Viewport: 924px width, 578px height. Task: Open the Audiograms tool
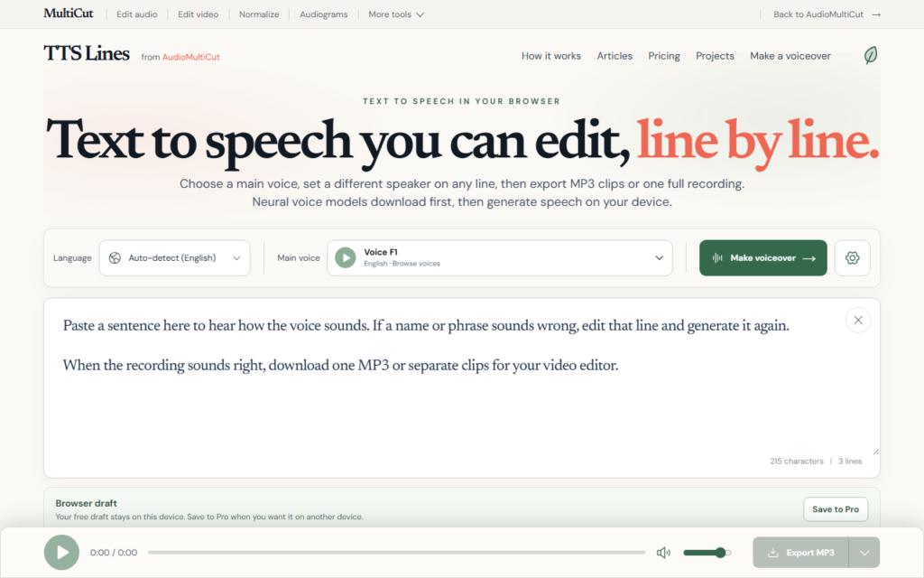324,14
